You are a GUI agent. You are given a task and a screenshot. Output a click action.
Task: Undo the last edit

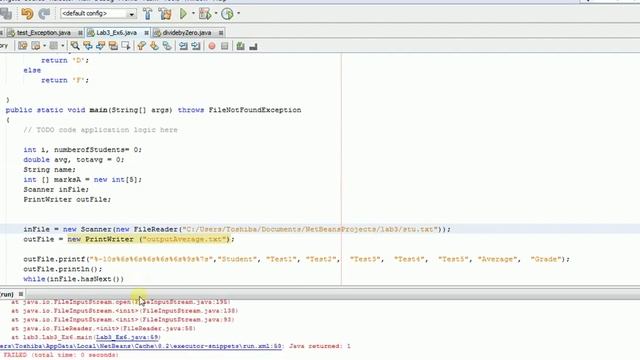27,13
